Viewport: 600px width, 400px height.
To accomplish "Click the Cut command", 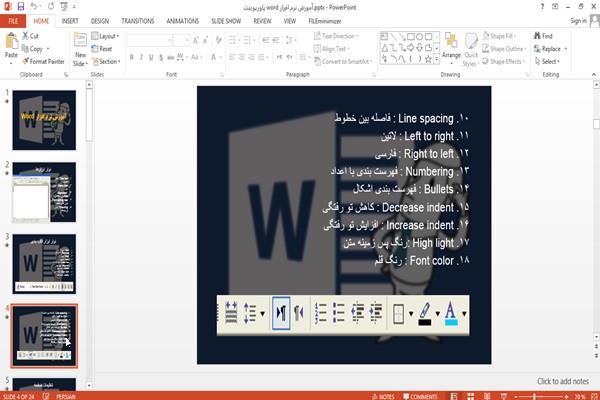I will 31,36.
